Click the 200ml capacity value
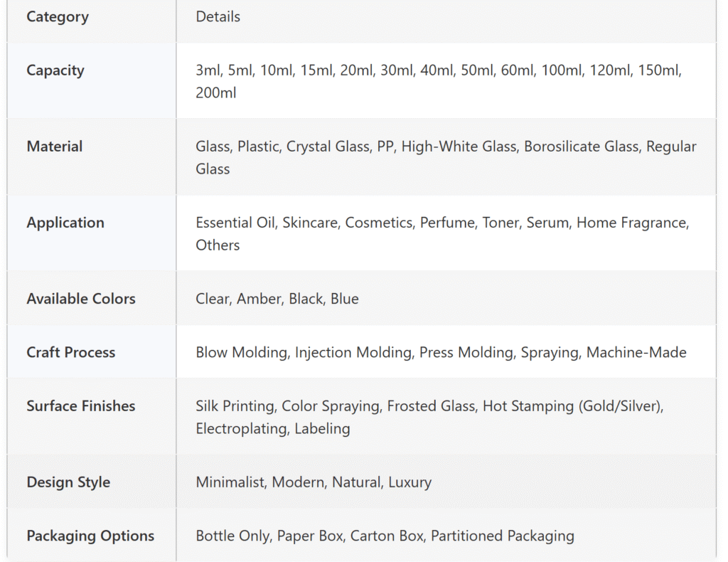The image size is (728, 562). click(x=216, y=92)
